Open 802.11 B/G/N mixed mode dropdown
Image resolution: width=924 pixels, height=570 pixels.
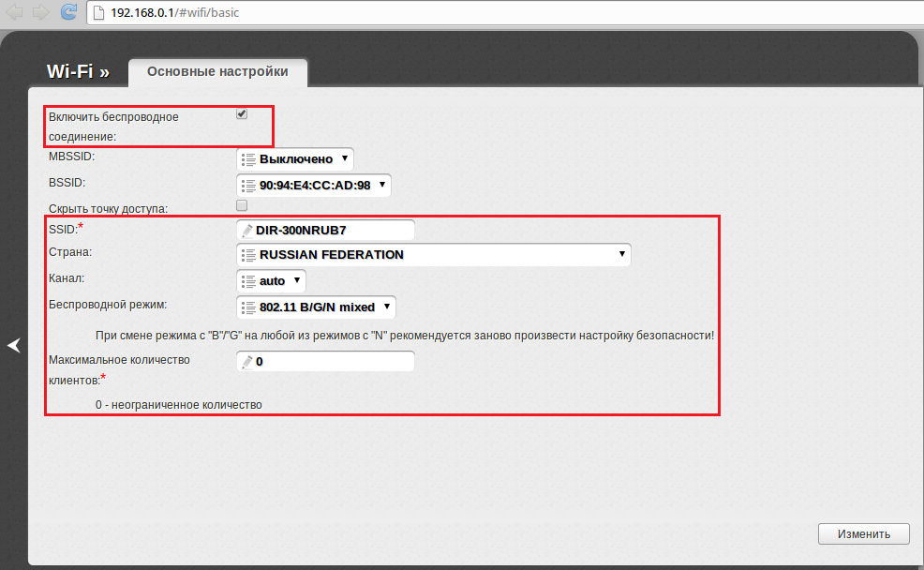[x=316, y=307]
